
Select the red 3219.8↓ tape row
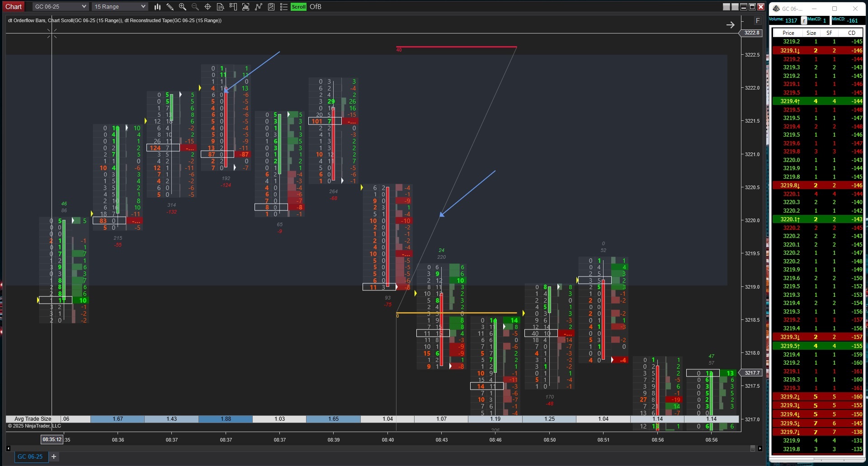(818, 185)
